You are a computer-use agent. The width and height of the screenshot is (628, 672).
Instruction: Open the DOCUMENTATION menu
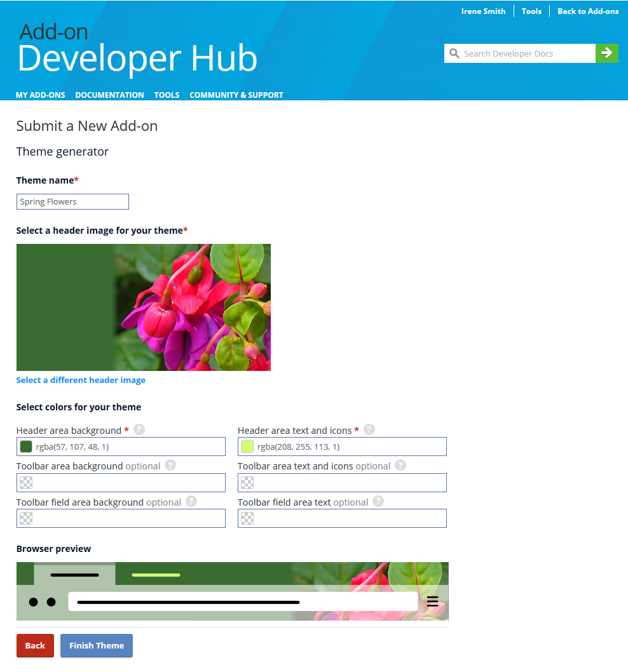109,95
